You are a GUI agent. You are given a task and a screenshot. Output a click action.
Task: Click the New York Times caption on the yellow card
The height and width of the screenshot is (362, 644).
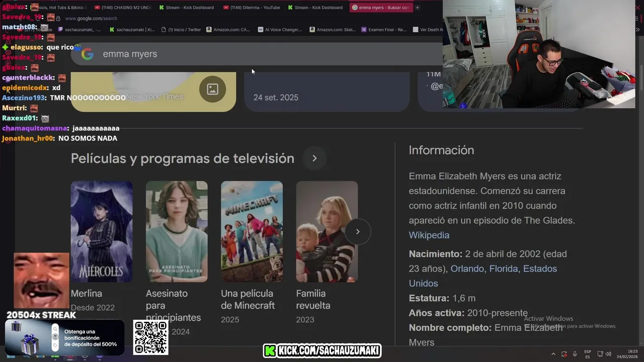pos(154,97)
